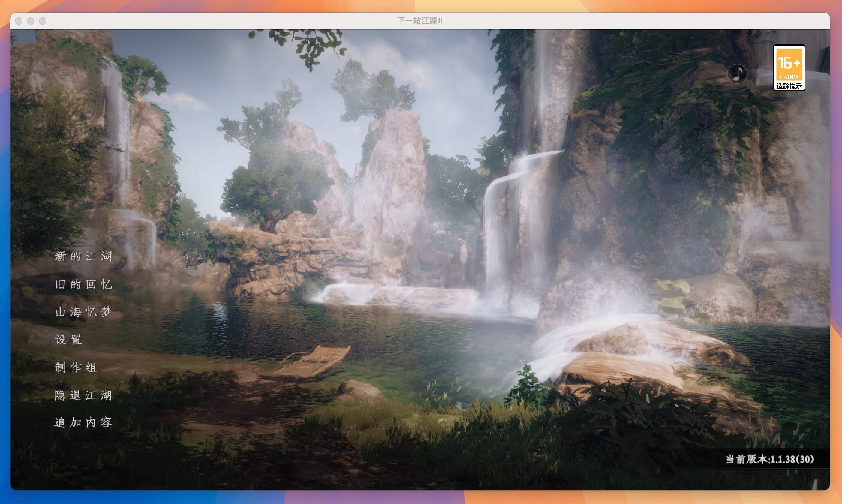The image size is (842, 504).
Task: Open the 设置 settings menu
Action: 69,339
